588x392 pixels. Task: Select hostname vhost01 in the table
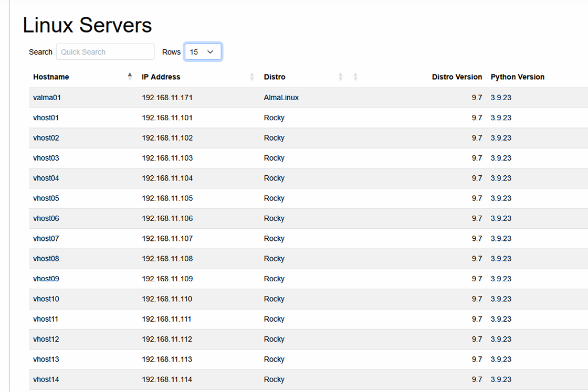[46, 118]
